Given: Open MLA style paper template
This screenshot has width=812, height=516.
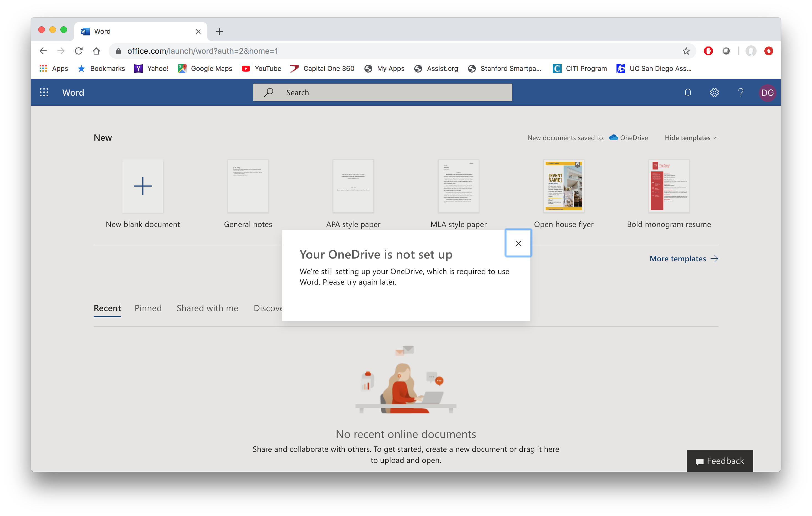Looking at the screenshot, I should click(458, 194).
